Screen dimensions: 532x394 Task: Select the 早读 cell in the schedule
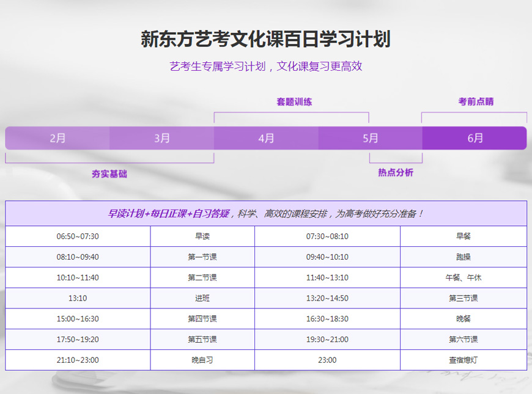pyautogui.click(x=202, y=236)
